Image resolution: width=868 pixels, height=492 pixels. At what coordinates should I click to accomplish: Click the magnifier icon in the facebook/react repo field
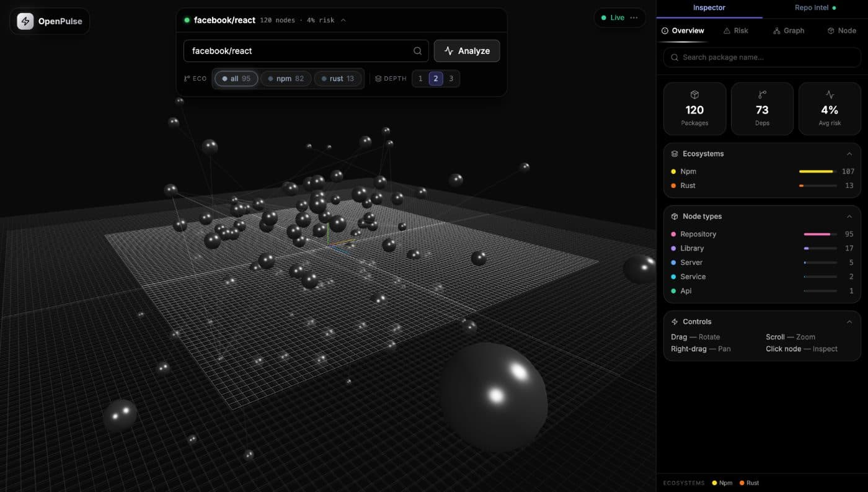418,51
